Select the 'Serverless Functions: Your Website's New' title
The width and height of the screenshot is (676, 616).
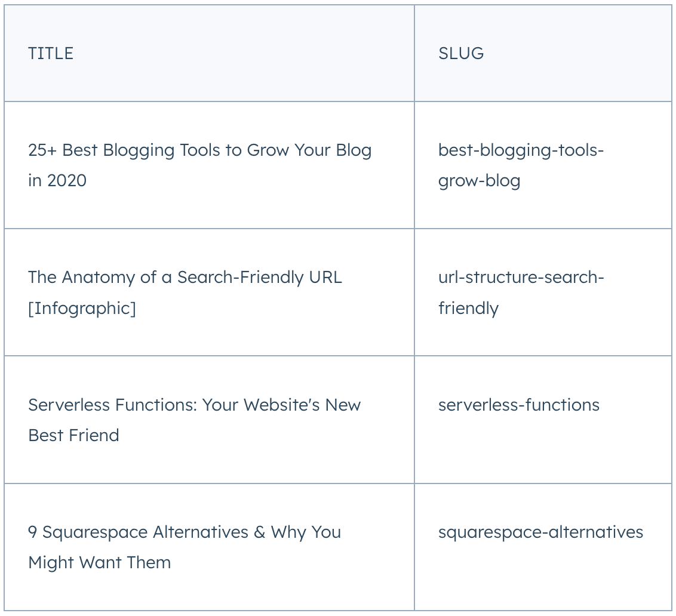tap(195, 405)
